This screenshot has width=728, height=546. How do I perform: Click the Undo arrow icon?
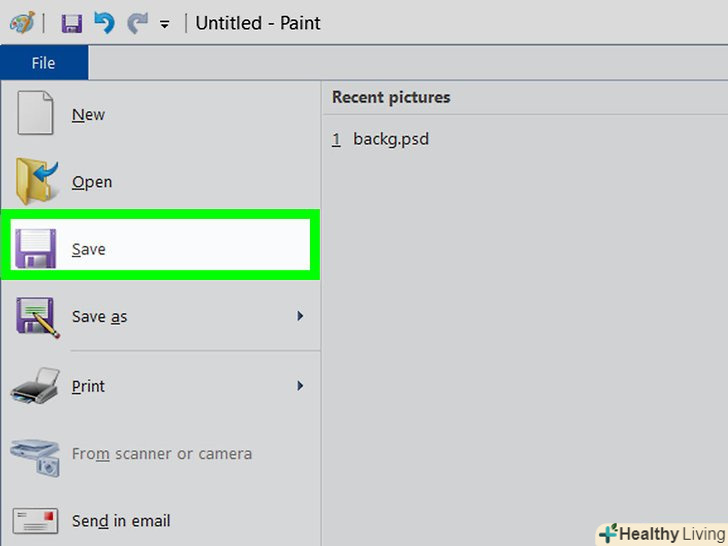[x=104, y=22]
